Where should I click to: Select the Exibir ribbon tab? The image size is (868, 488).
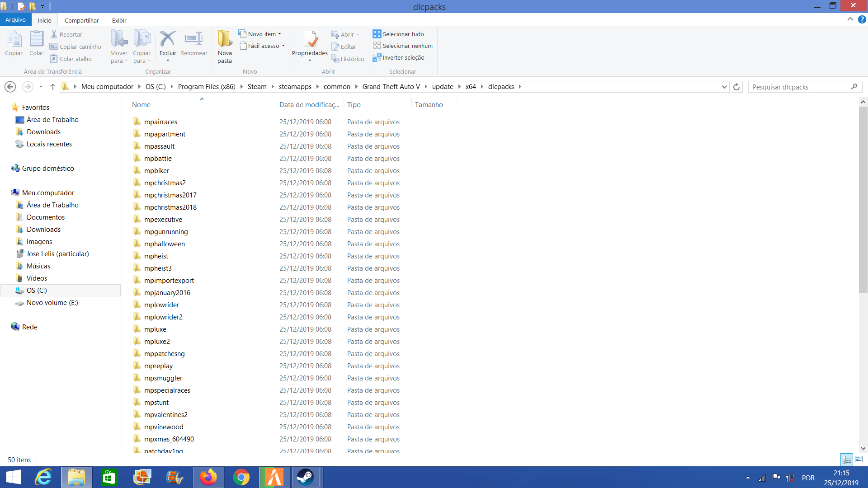(x=118, y=20)
